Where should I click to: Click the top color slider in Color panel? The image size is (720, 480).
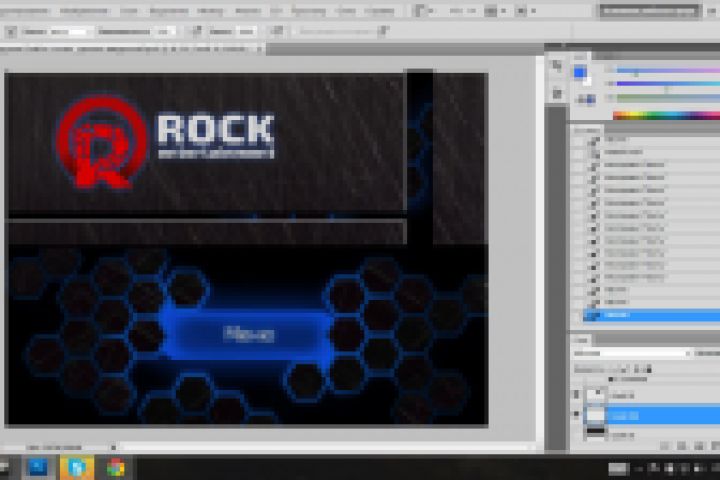(x=668, y=71)
